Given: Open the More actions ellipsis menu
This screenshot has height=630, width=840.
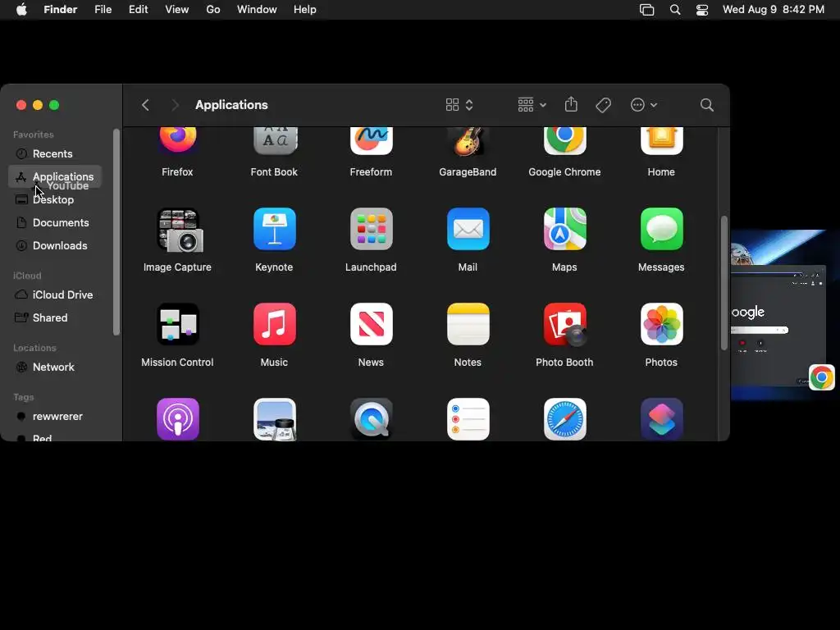Looking at the screenshot, I should pos(643,105).
